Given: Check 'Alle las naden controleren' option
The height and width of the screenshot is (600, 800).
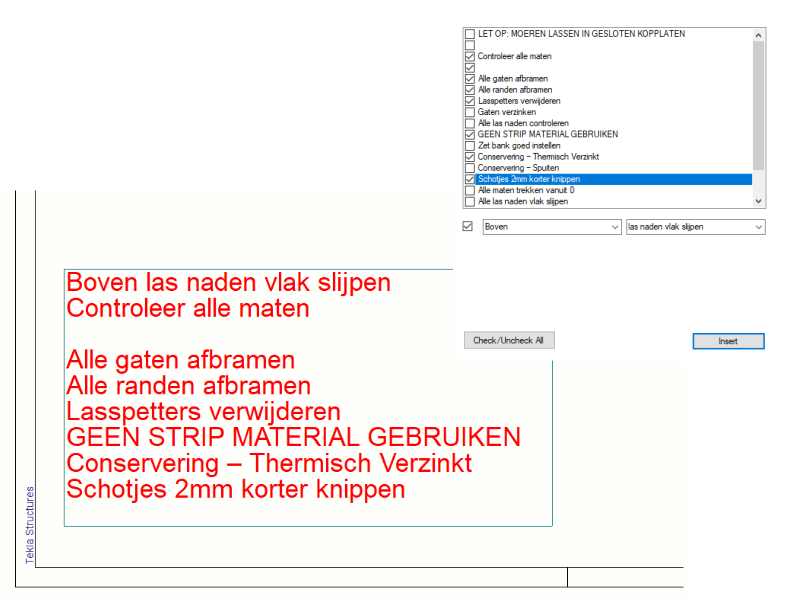Looking at the screenshot, I should (x=470, y=124).
